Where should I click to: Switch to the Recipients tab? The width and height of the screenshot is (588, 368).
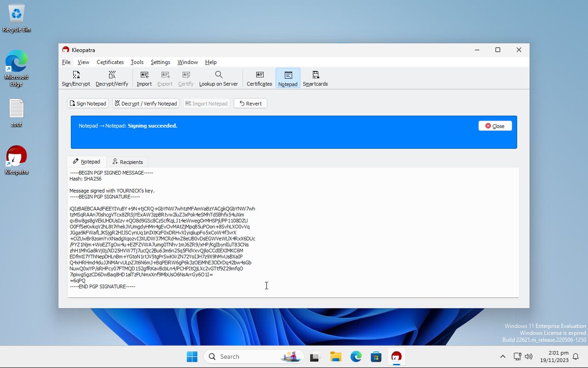pyautogui.click(x=127, y=162)
